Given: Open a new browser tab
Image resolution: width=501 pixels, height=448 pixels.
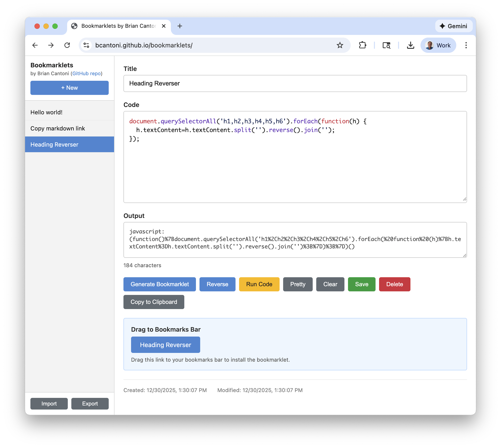Looking at the screenshot, I should [180, 26].
